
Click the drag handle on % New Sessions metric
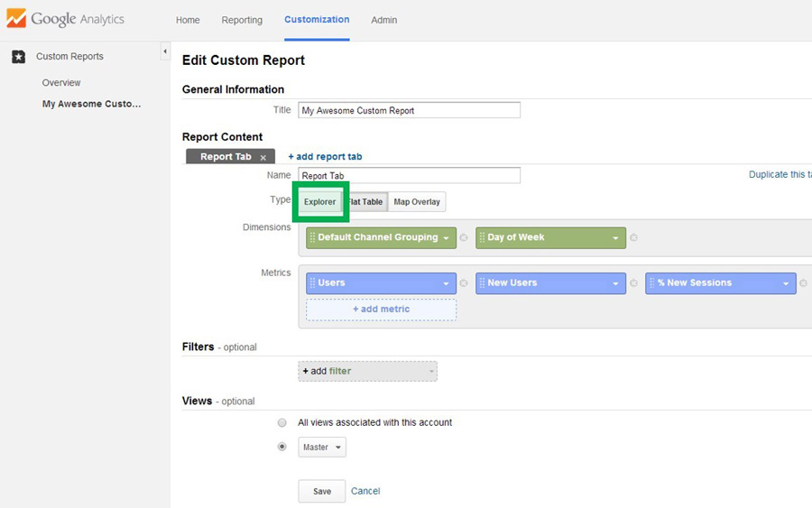[652, 283]
